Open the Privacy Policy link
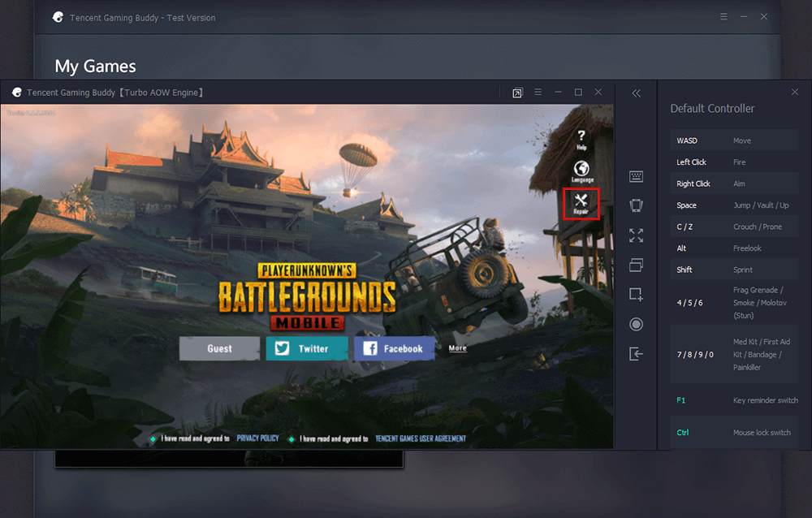The image size is (812, 518). coord(258,438)
